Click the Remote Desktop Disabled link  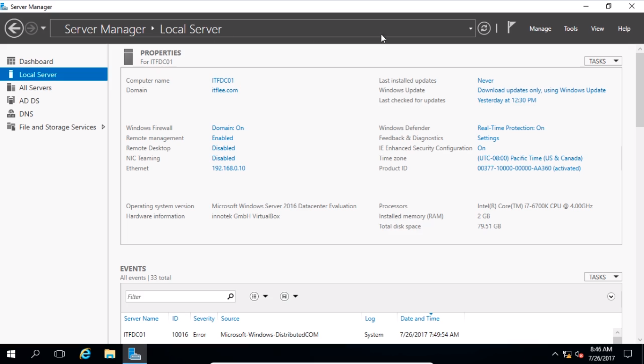tap(223, 148)
